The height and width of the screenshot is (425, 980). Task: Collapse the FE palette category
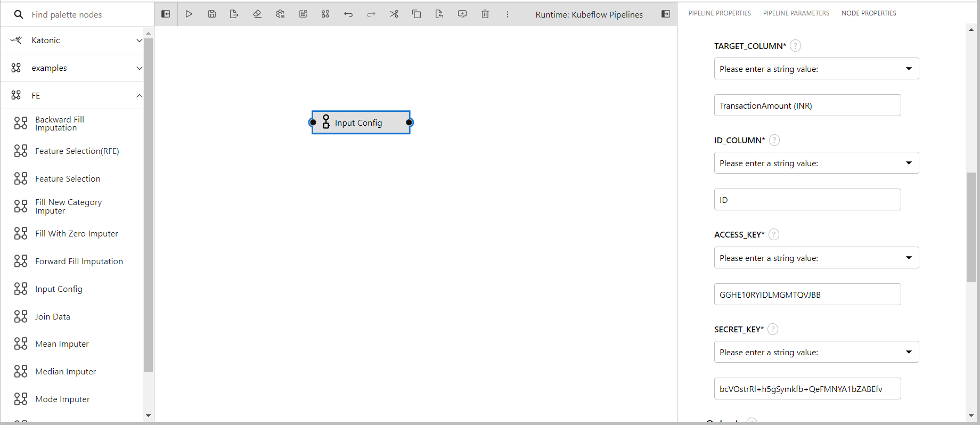(x=72, y=96)
